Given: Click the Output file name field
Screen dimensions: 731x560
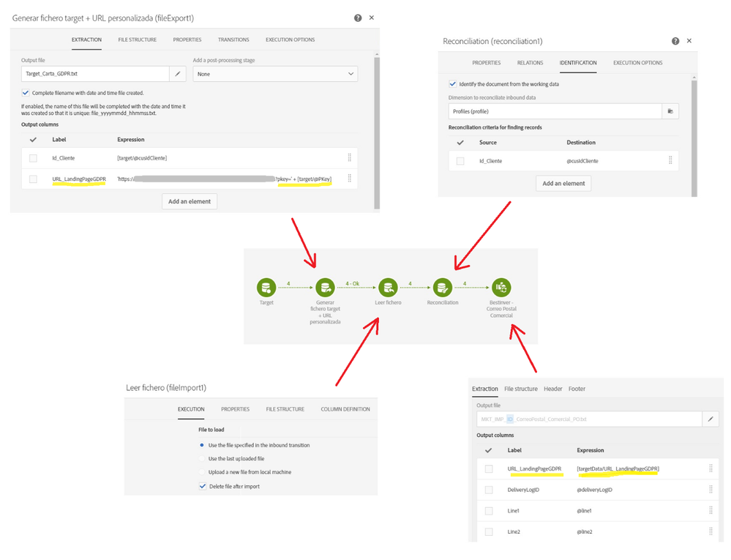Looking at the screenshot, I should [95, 74].
